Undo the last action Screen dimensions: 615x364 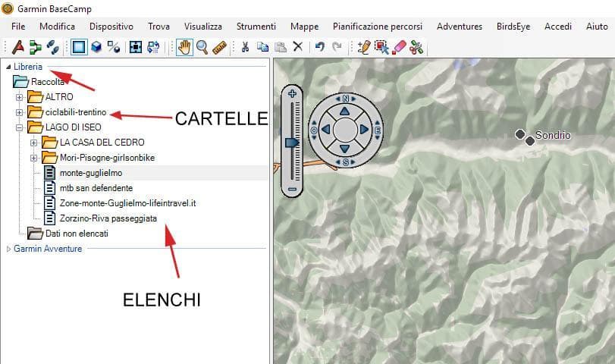point(320,47)
